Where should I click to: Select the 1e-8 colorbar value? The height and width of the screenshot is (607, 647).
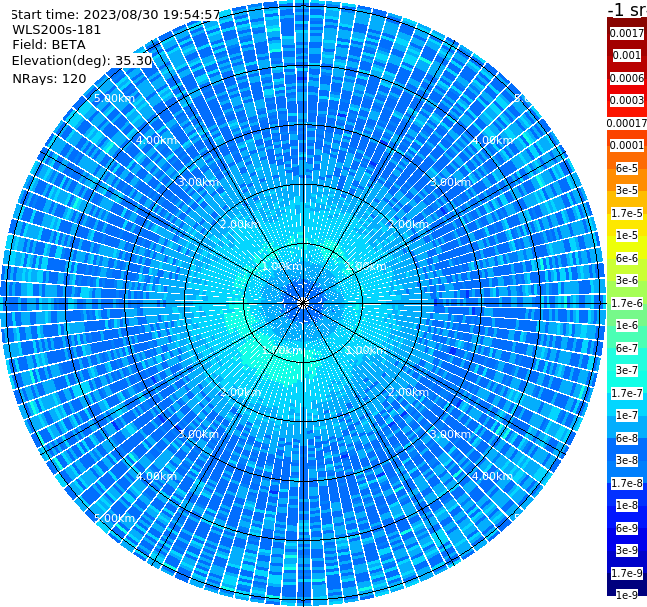(627, 505)
